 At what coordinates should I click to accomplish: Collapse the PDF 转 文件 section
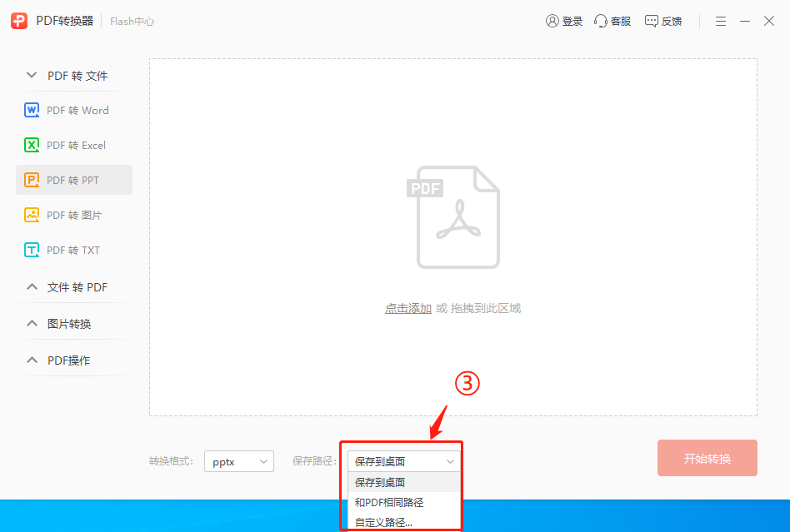coord(72,75)
